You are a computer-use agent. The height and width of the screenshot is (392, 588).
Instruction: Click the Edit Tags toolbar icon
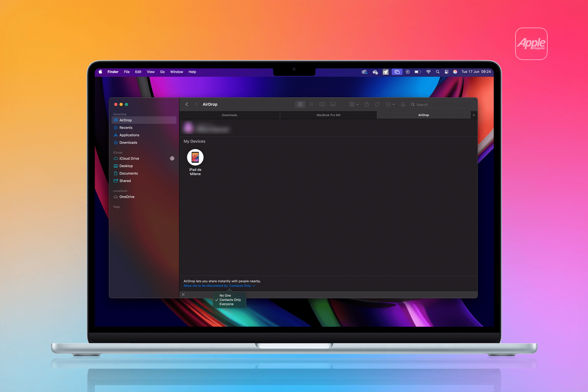coord(377,104)
